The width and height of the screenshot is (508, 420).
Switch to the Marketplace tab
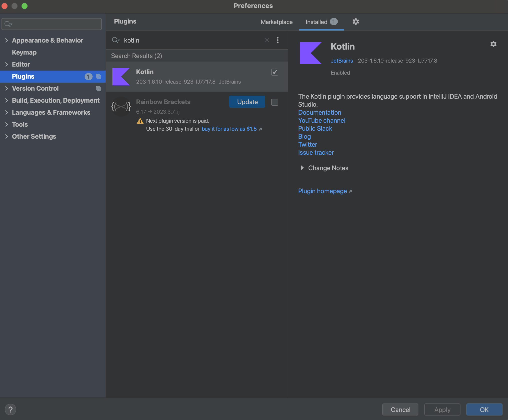277,22
